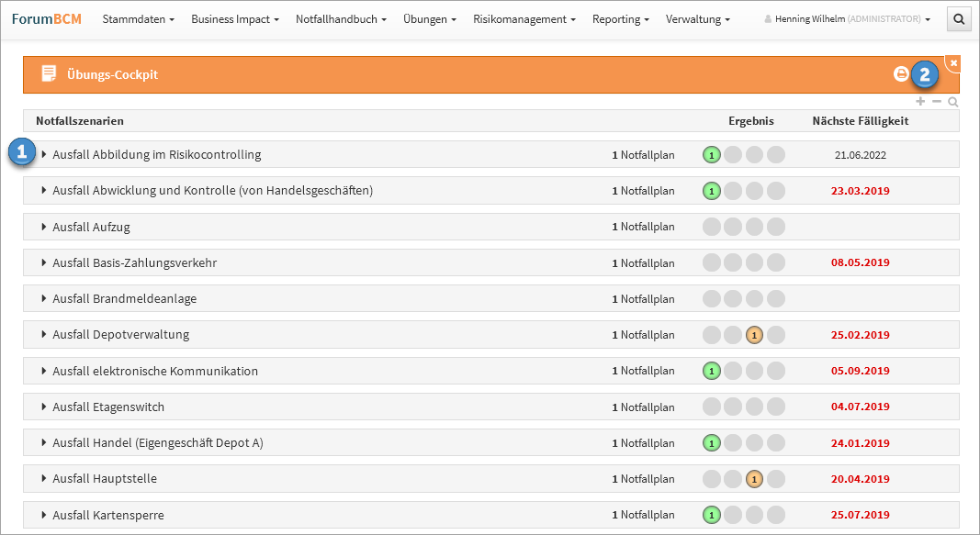Click '1 Notfallplan' in Ausfall Brandmeldeanlage row
The height and width of the screenshot is (535, 980).
[x=643, y=299]
